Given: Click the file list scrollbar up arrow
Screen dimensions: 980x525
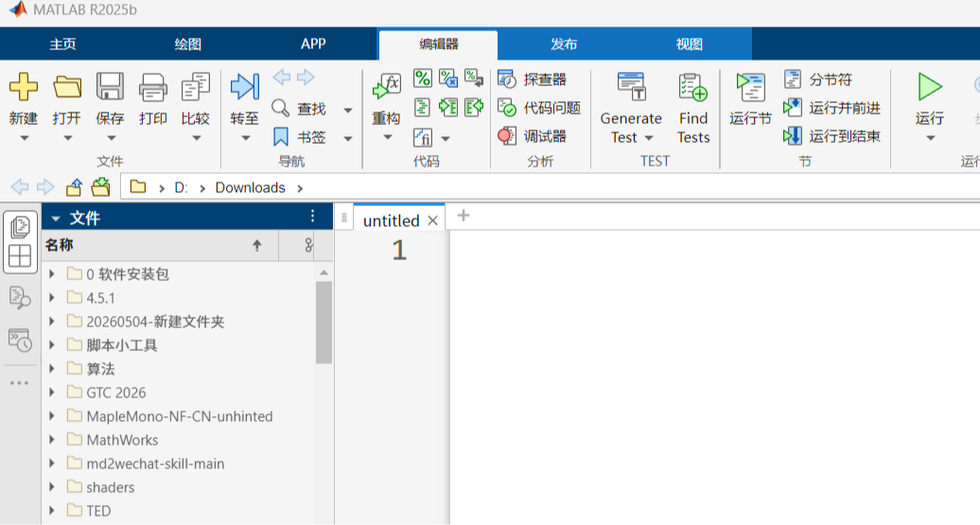Looking at the screenshot, I should click(x=324, y=272).
